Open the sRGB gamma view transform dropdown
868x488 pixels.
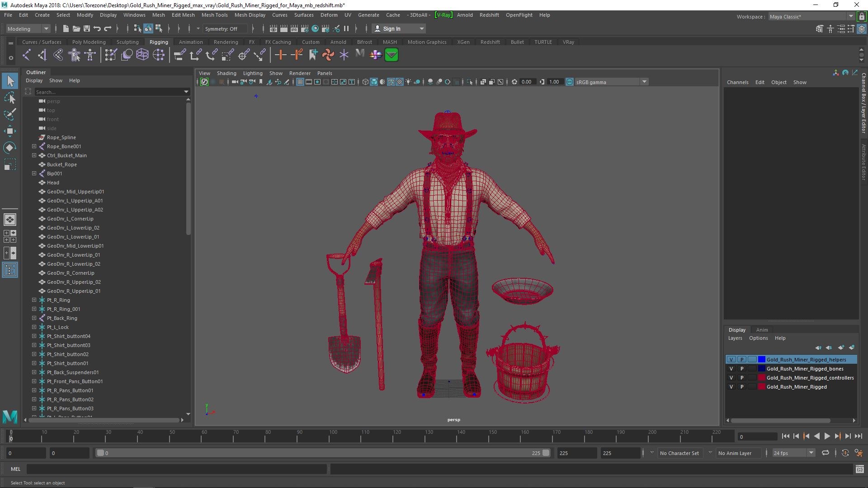tap(612, 82)
